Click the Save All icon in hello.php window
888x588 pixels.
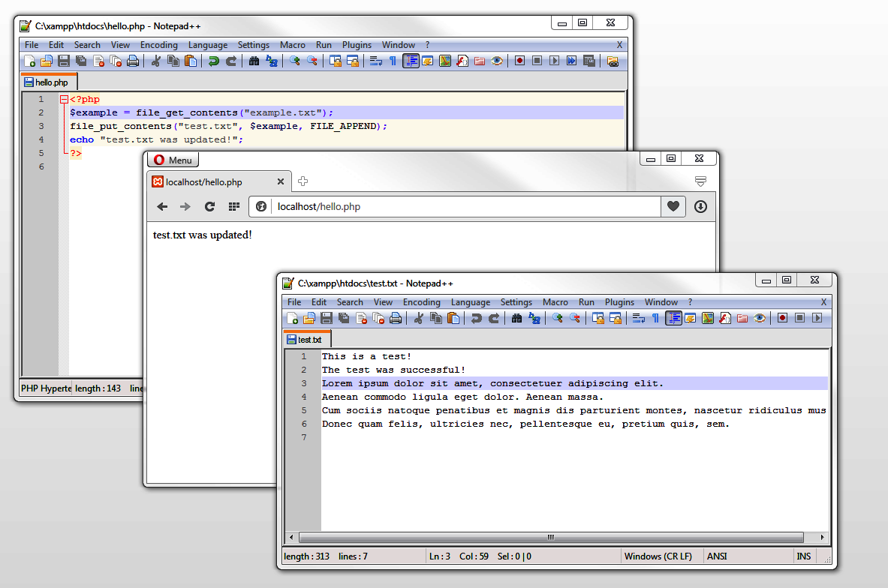[x=80, y=61]
